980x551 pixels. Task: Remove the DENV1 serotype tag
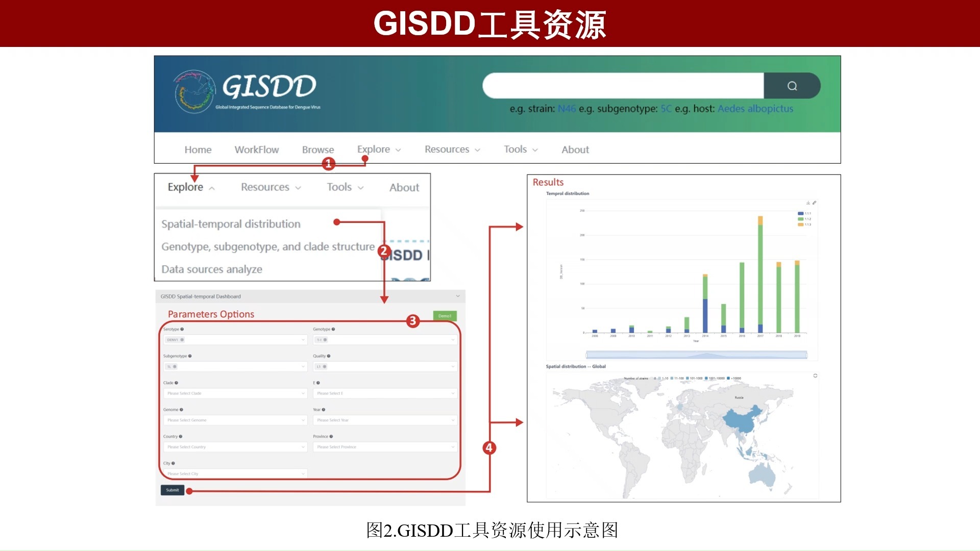point(182,340)
